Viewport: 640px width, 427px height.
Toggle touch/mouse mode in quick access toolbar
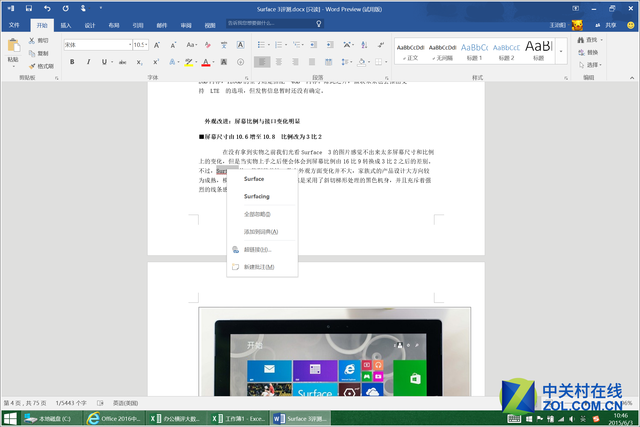point(83,8)
